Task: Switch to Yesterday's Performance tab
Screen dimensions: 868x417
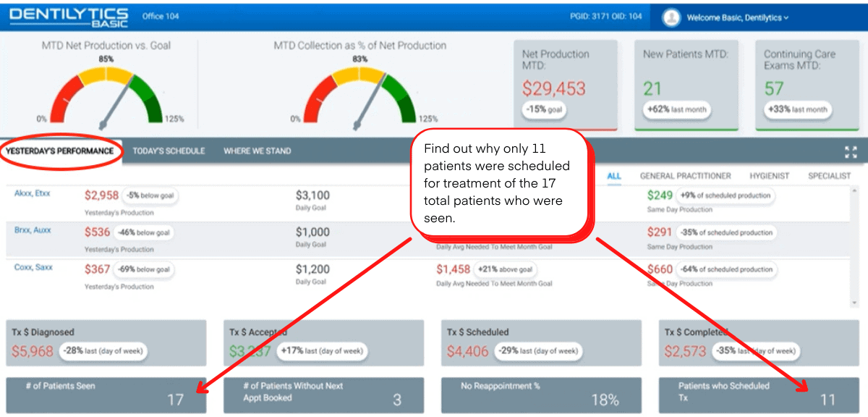Action: [x=60, y=151]
